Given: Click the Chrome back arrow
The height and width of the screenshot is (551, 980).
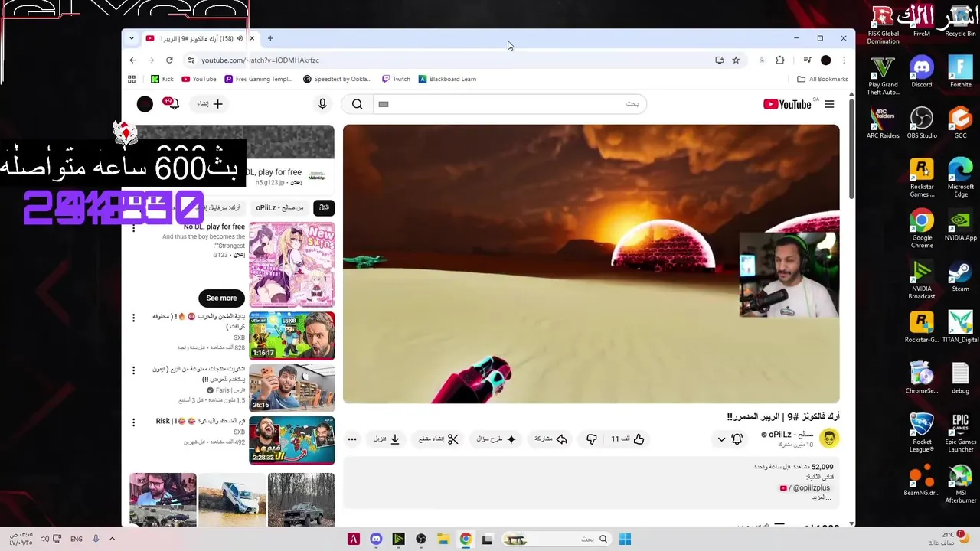Looking at the screenshot, I should pos(132,60).
